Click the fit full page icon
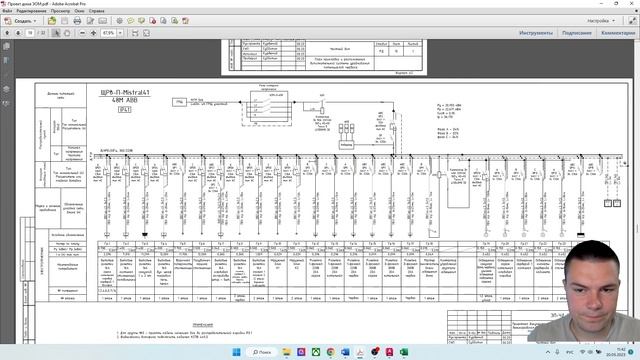Viewport: 640px width, 360px height. (x=147, y=33)
